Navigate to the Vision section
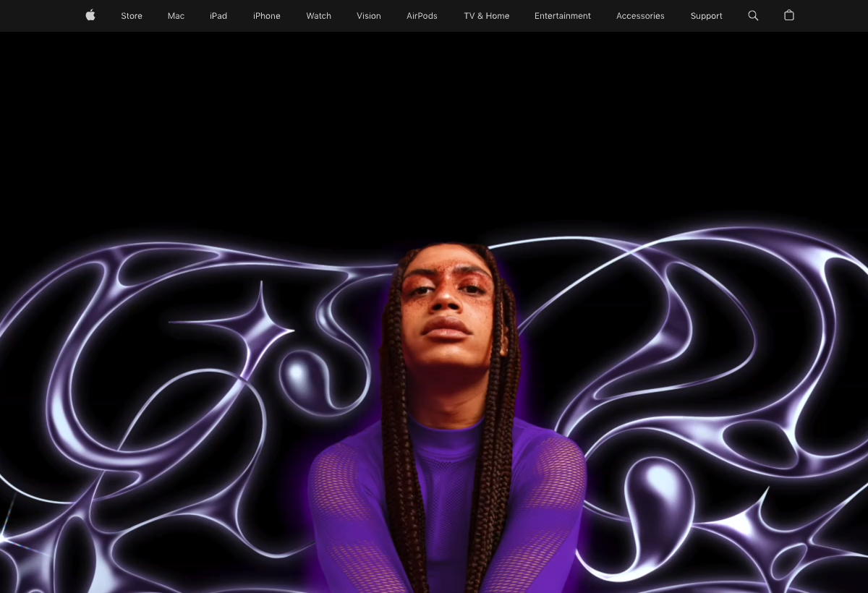This screenshot has width=868, height=593. [369, 16]
